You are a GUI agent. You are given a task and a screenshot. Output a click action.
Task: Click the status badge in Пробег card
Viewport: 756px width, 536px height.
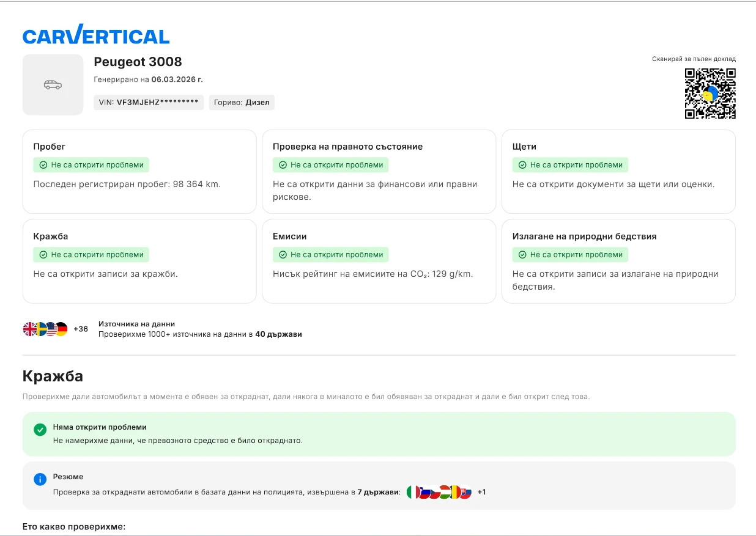91,165
